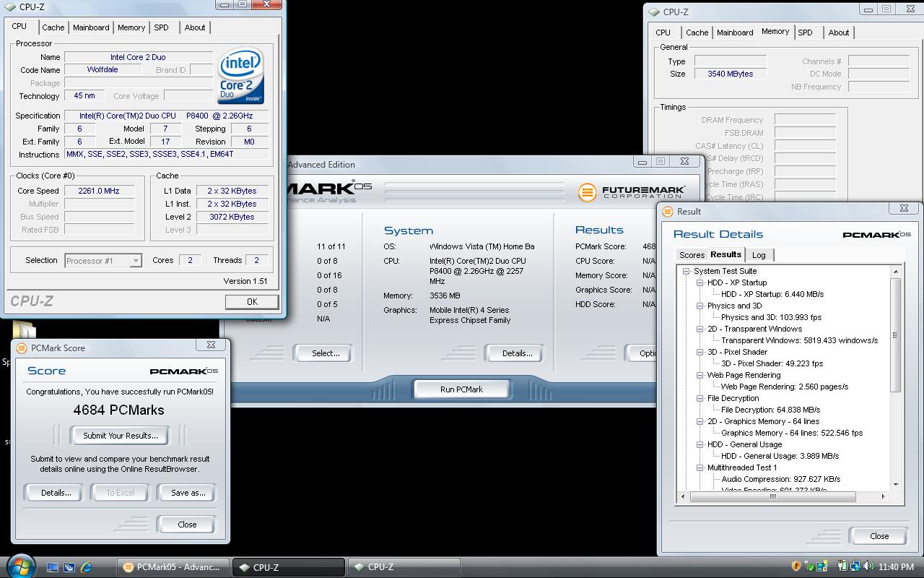Click horizontal scrollbar thumb in Result tree
The image size is (924, 578).
pyautogui.click(x=772, y=496)
